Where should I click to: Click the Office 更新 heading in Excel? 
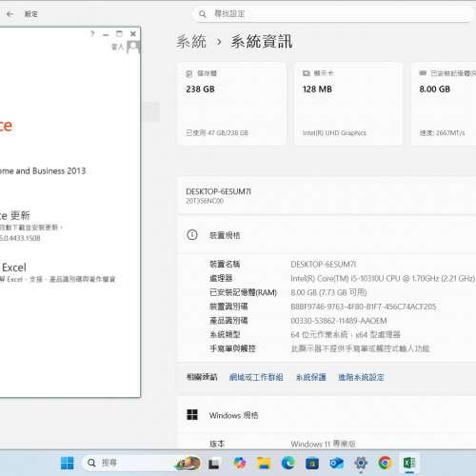point(15,215)
